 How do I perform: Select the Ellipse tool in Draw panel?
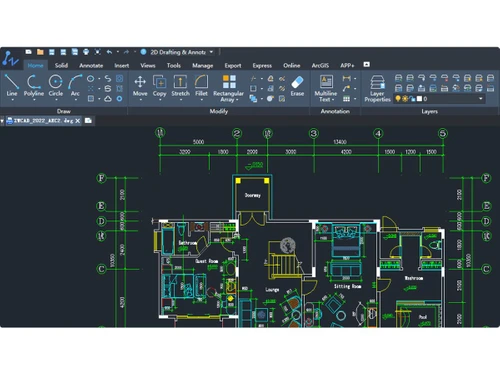point(90,79)
